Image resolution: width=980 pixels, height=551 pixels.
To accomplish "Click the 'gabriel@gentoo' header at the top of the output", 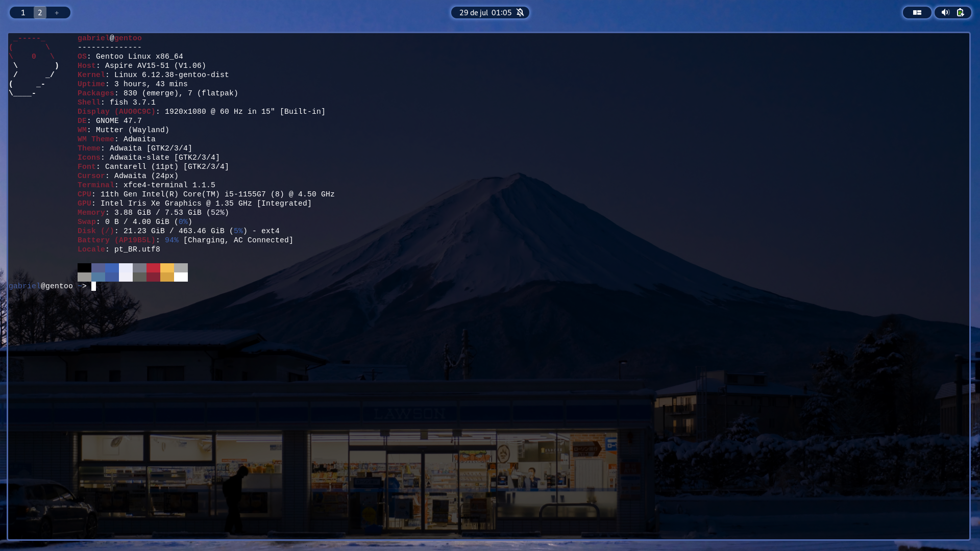I will tap(110, 38).
